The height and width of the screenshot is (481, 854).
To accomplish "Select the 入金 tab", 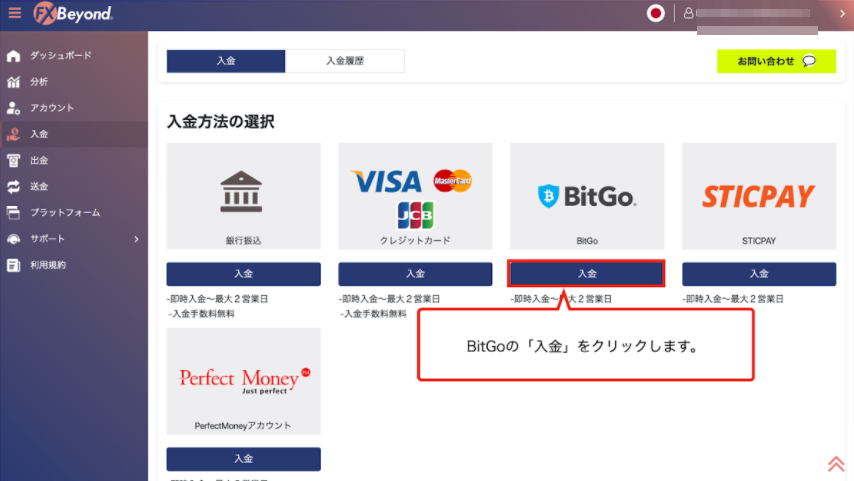I will (x=225, y=61).
